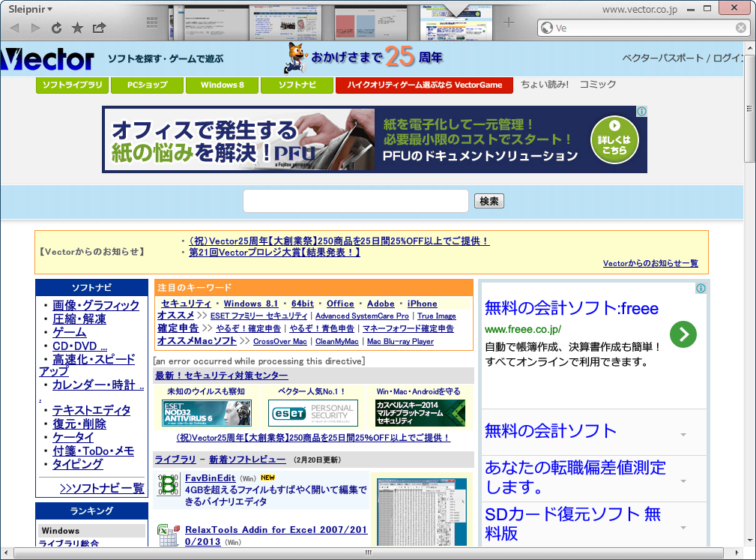756x560 pixels.
Task: Open the 画像・グラフィック category
Action: (x=95, y=305)
